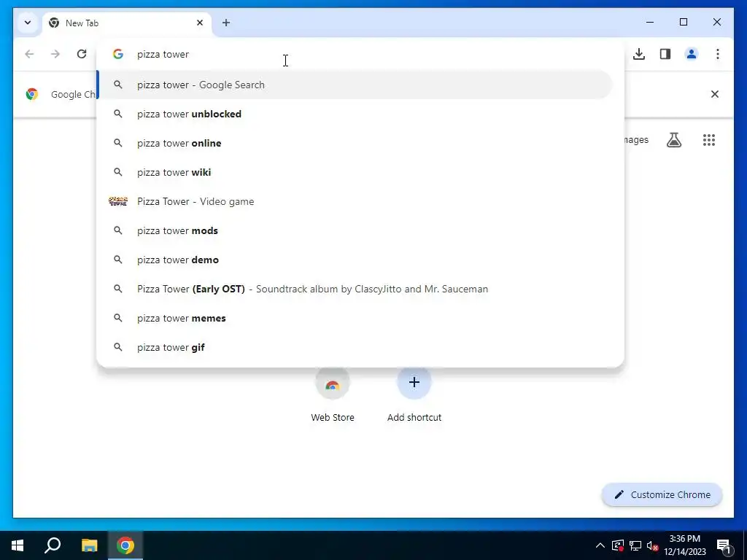This screenshot has width=747, height=560.
Task: Open Windows taskbar search
Action: tap(53, 545)
